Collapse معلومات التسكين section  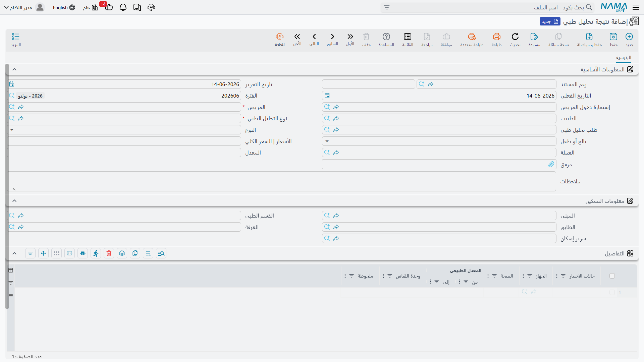point(14,201)
